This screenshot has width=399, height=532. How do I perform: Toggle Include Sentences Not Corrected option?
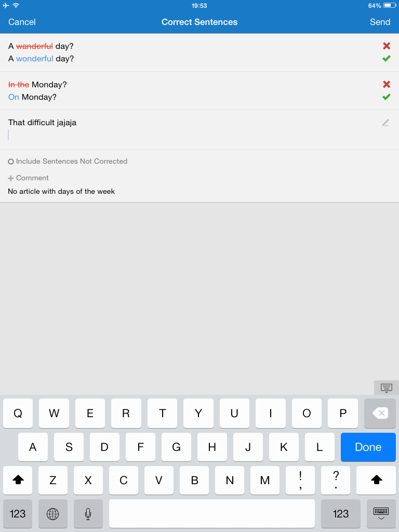(x=68, y=162)
